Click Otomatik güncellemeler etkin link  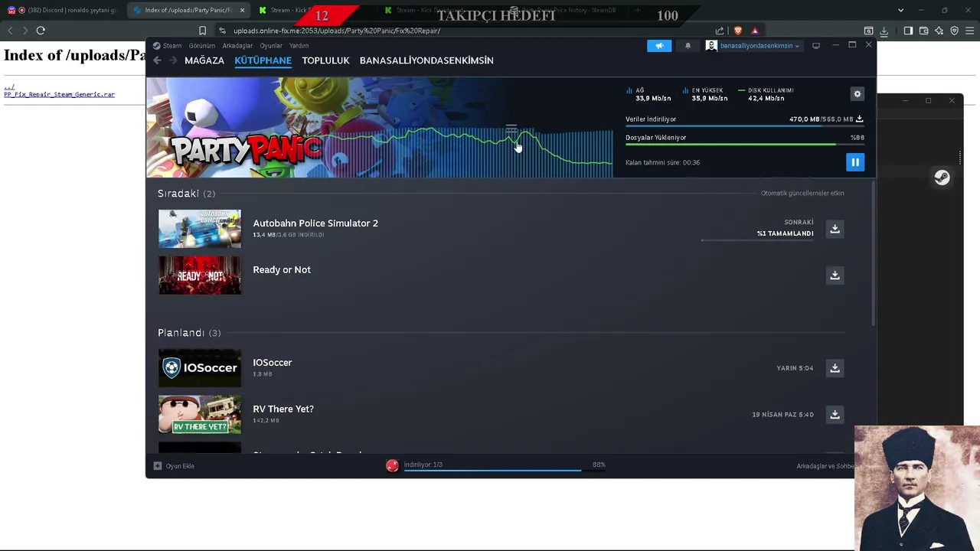[802, 194]
